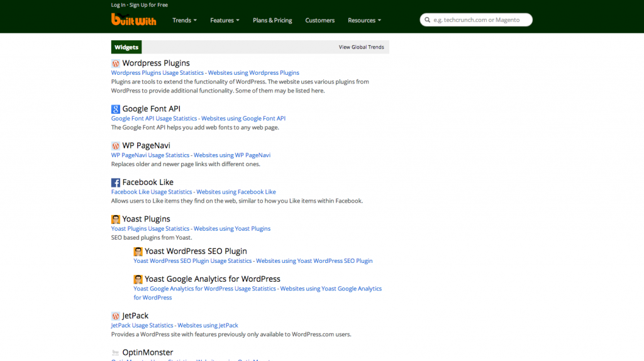This screenshot has width=644, height=361.
Task: Click the OptinMonster heading
Action: pos(147,353)
